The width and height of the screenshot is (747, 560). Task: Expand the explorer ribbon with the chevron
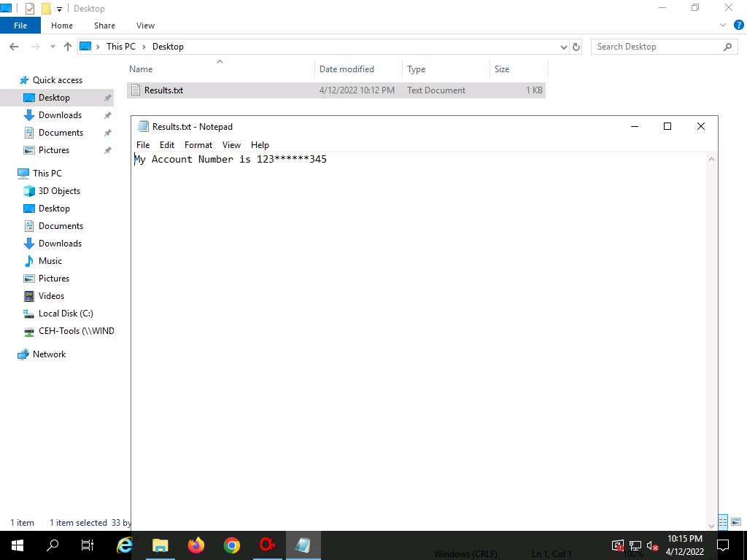[722, 26]
